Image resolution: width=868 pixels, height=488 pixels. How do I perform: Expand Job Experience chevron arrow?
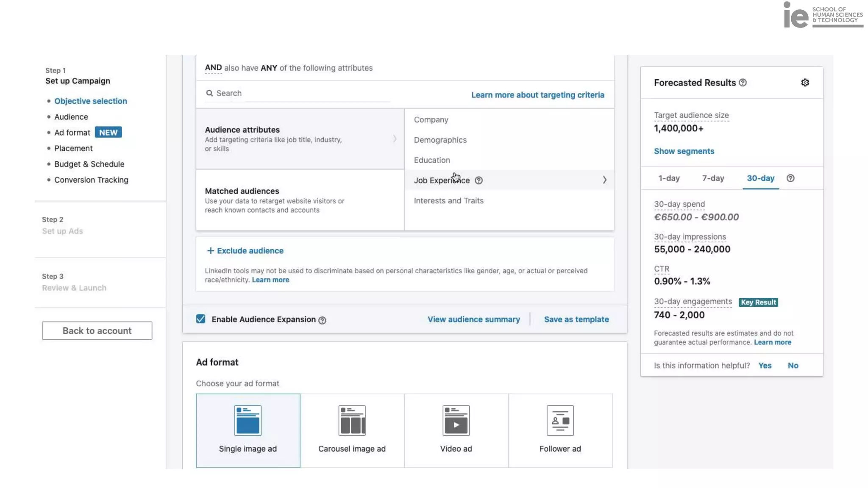[604, 180]
